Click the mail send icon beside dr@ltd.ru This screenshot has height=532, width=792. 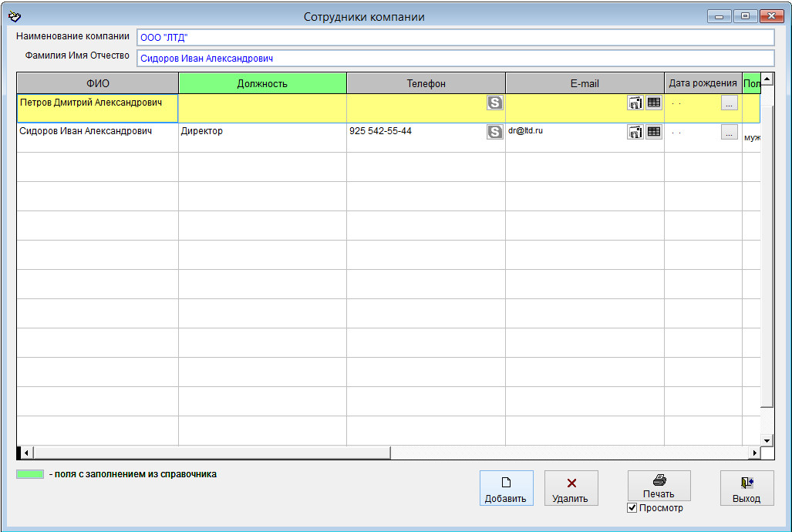635,132
